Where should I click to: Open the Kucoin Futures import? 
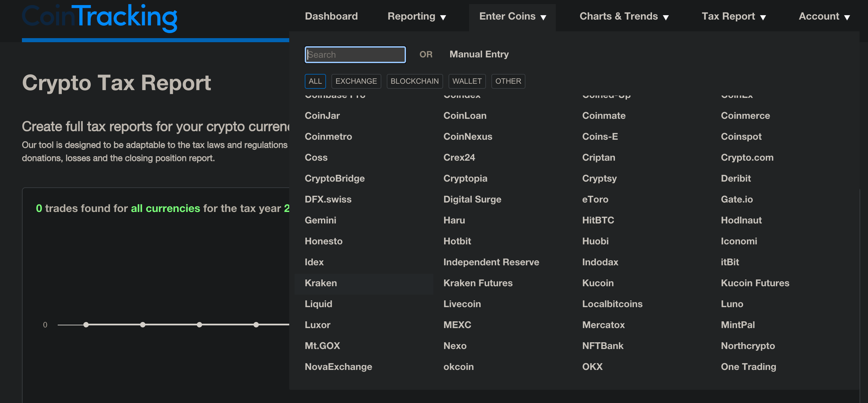point(755,283)
